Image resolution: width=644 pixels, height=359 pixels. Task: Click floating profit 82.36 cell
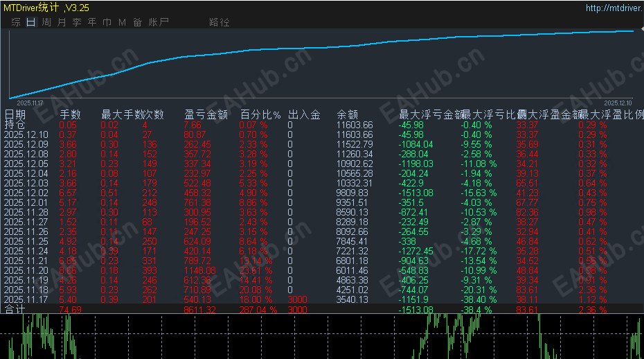[x=527, y=213]
